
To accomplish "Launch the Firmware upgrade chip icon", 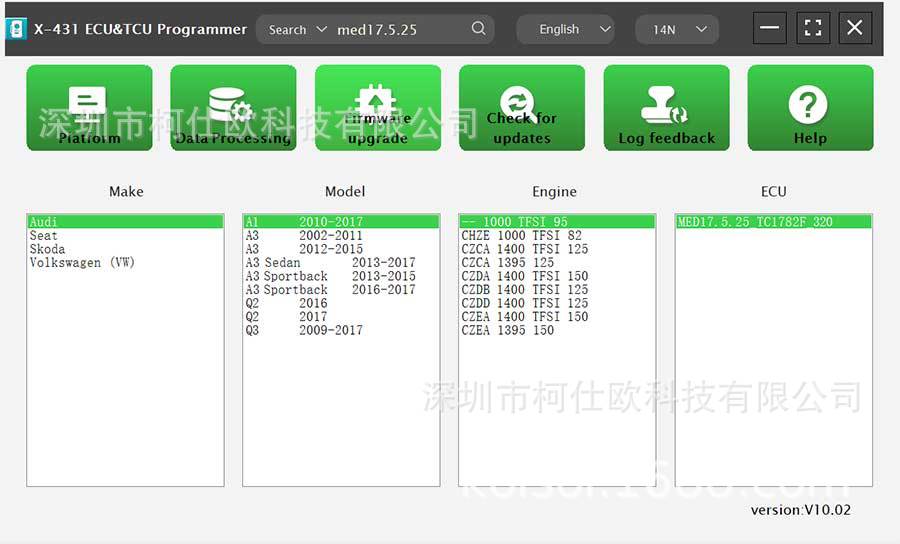I will pos(378,108).
